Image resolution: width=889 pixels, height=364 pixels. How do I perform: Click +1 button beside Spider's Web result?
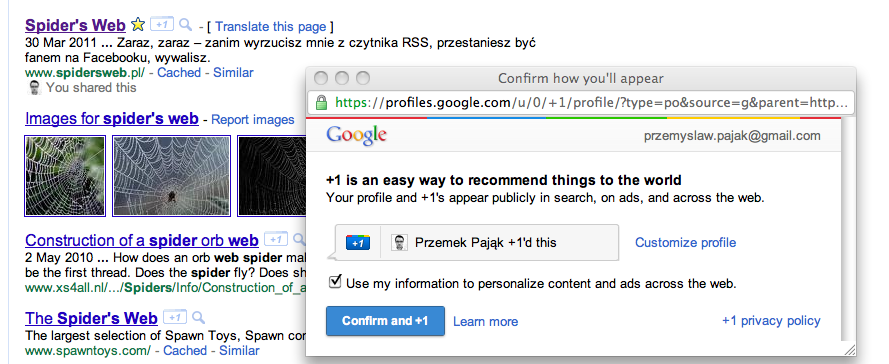(162, 24)
